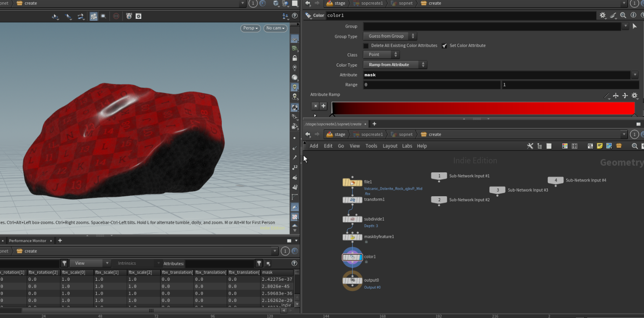
Task: Click the Range minimum field showing 0
Action: coord(431,85)
